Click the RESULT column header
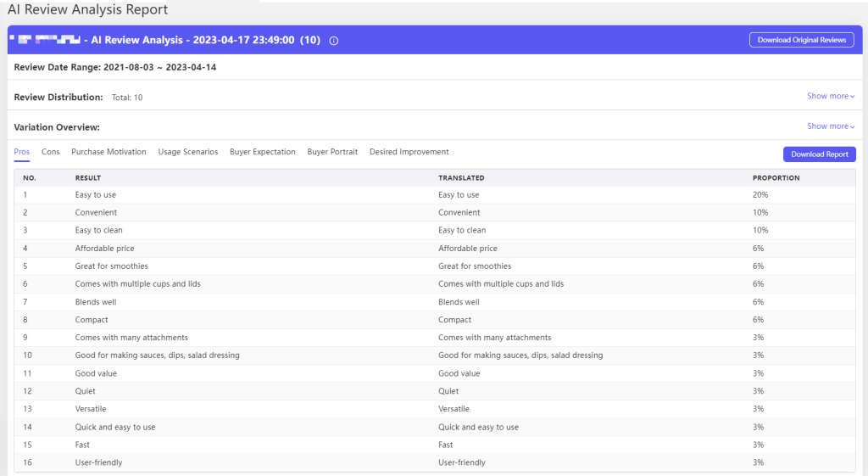The width and height of the screenshot is (868, 476). (x=88, y=178)
